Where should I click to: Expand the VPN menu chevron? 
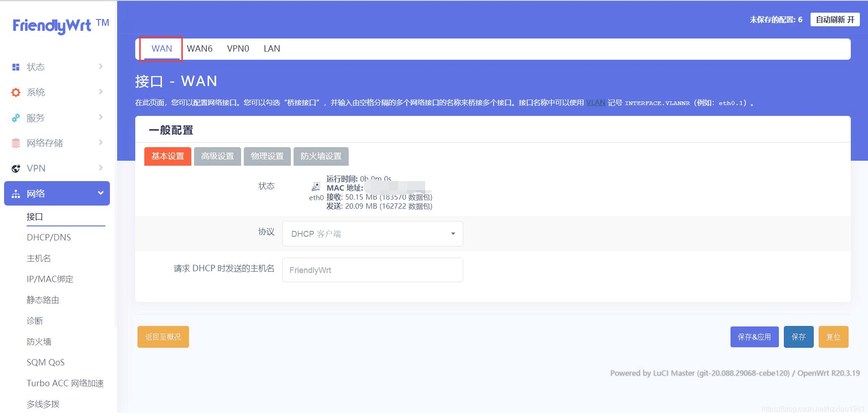pos(100,168)
